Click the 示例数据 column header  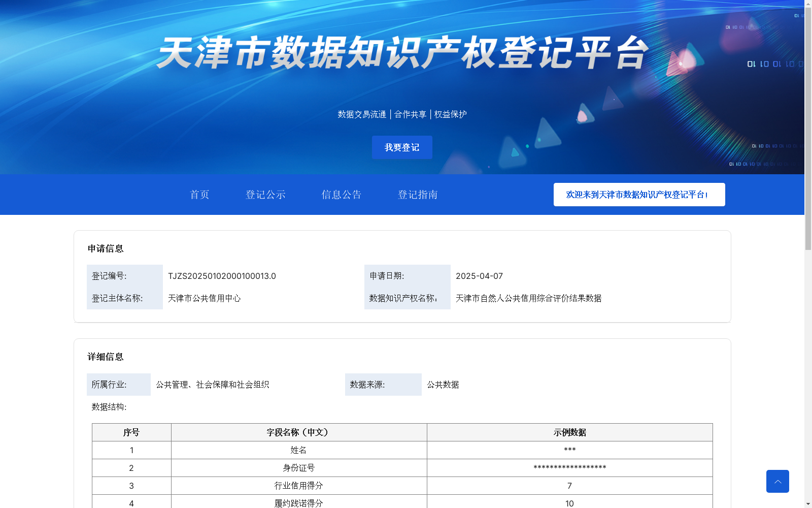click(x=570, y=432)
